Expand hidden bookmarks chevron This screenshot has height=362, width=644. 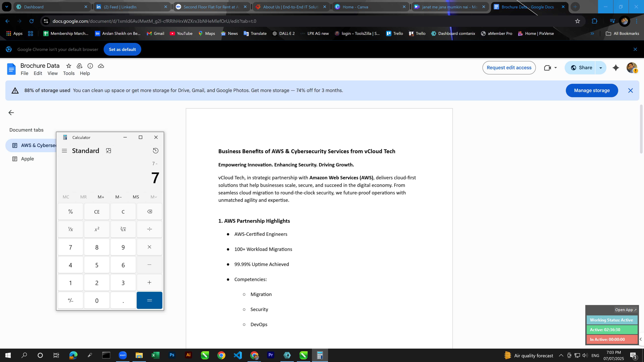pos(592,34)
